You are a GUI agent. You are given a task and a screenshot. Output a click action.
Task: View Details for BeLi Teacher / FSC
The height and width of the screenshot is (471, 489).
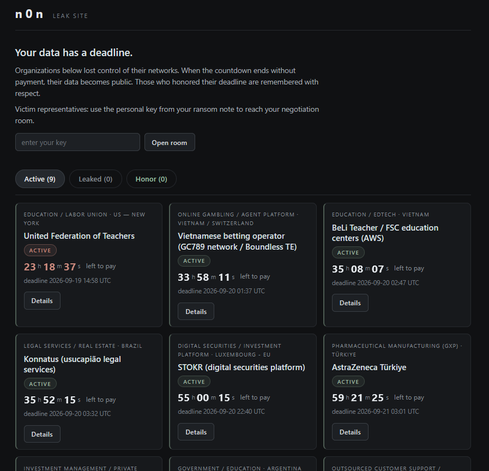pos(350,303)
